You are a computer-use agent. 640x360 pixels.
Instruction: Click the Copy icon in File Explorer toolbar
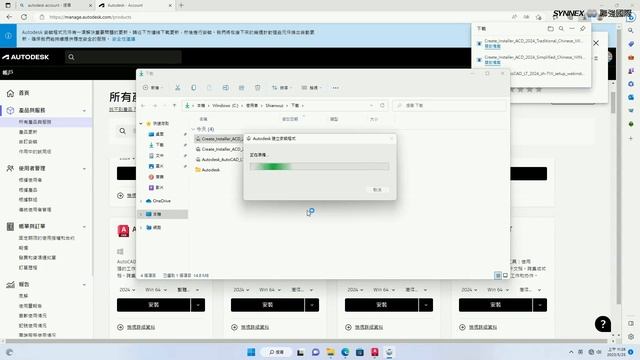(193, 88)
